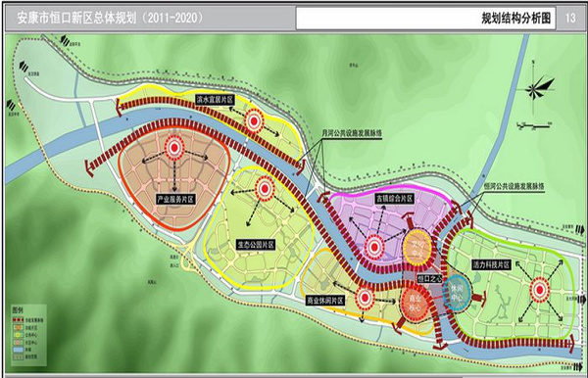
Task: Click the 滨水宜居片区 label
Action: click(216, 99)
